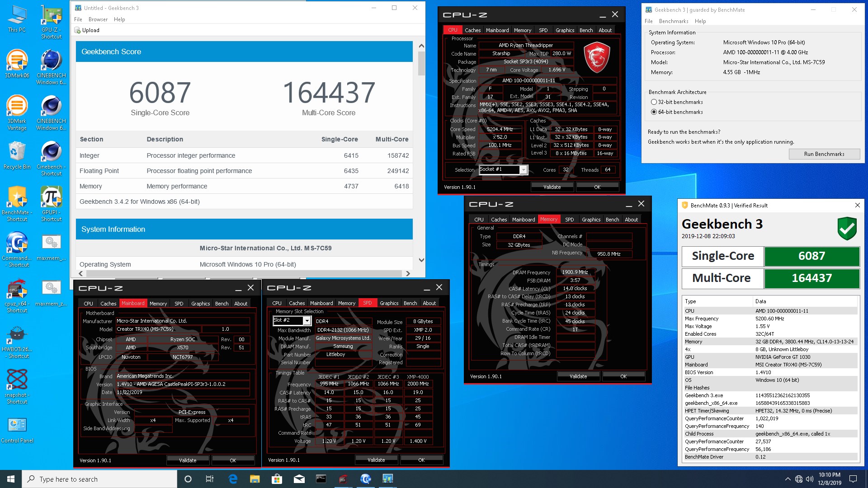Open the Socket #1 selection dropdown
This screenshot has height=488, width=868.
click(523, 169)
